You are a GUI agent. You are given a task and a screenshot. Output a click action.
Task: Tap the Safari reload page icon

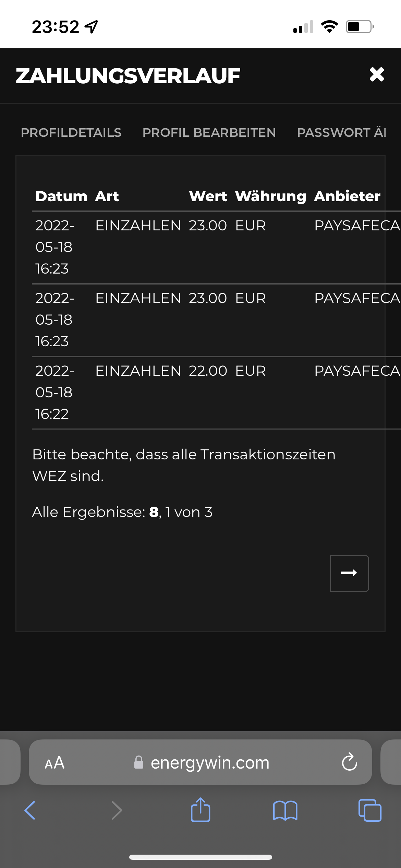[x=349, y=762]
